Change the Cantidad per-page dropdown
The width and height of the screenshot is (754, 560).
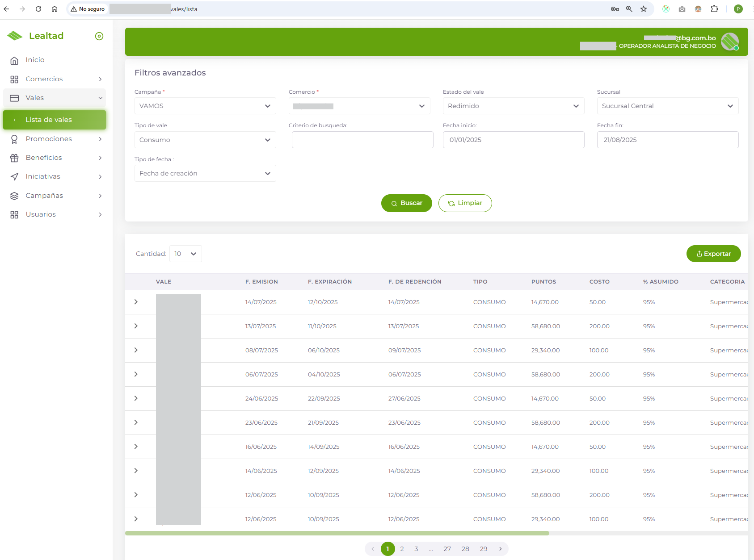[185, 254]
